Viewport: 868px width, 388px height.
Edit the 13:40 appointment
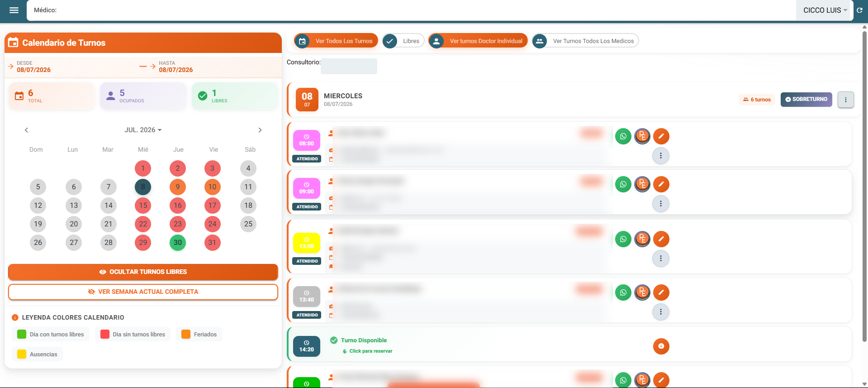click(661, 292)
